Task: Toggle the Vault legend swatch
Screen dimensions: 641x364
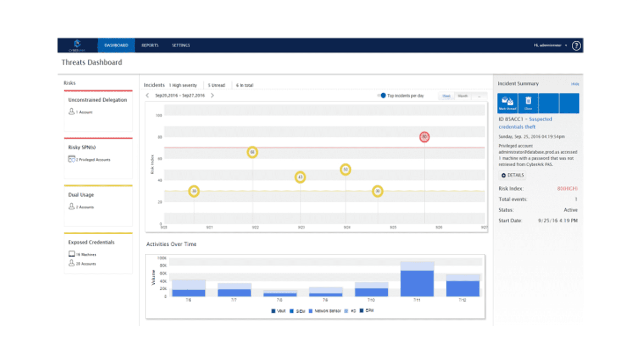Action: click(273, 311)
